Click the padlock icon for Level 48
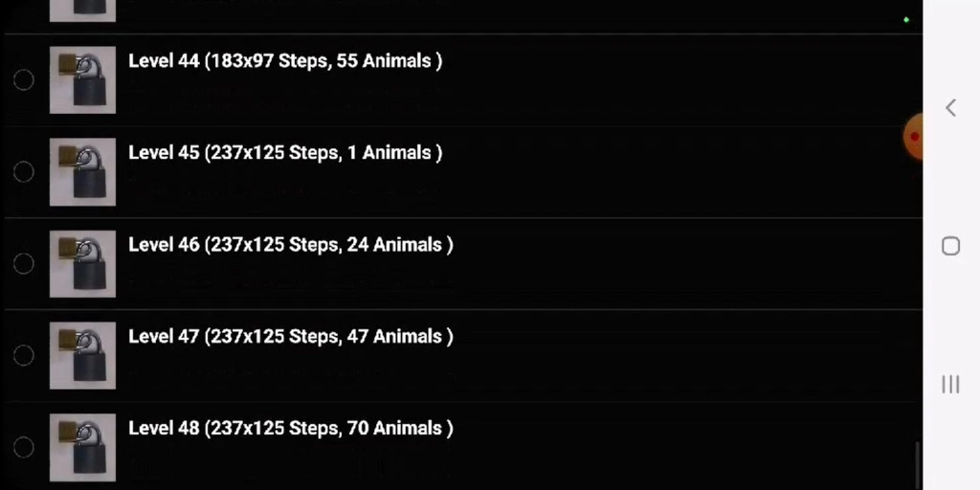980x490 pixels. pos(82,448)
